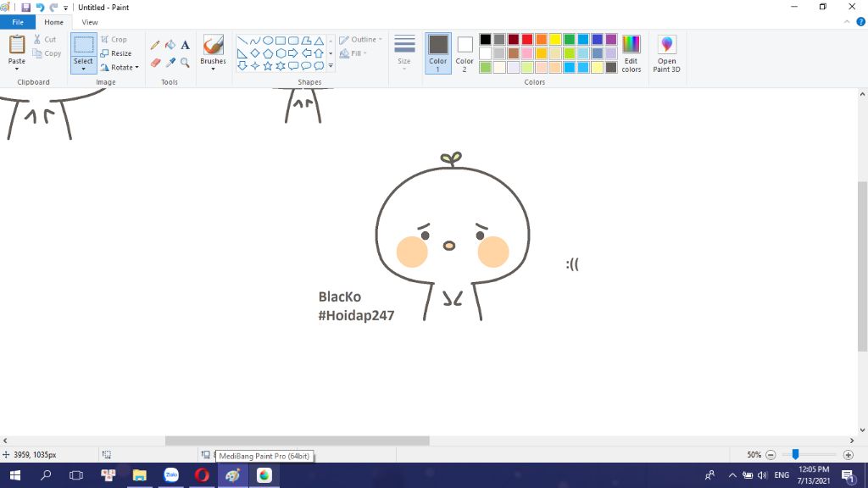The image size is (868, 488).
Task: Open Task View on taskbar
Action: [x=75, y=475]
